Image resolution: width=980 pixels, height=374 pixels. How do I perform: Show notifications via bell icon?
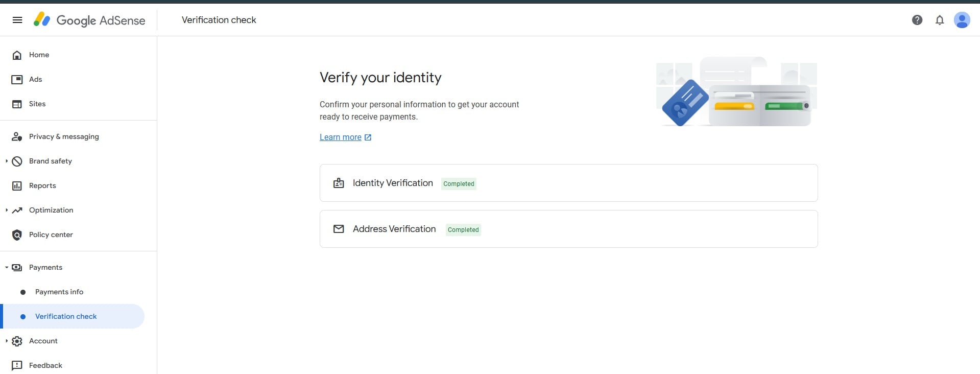pyautogui.click(x=939, y=20)
